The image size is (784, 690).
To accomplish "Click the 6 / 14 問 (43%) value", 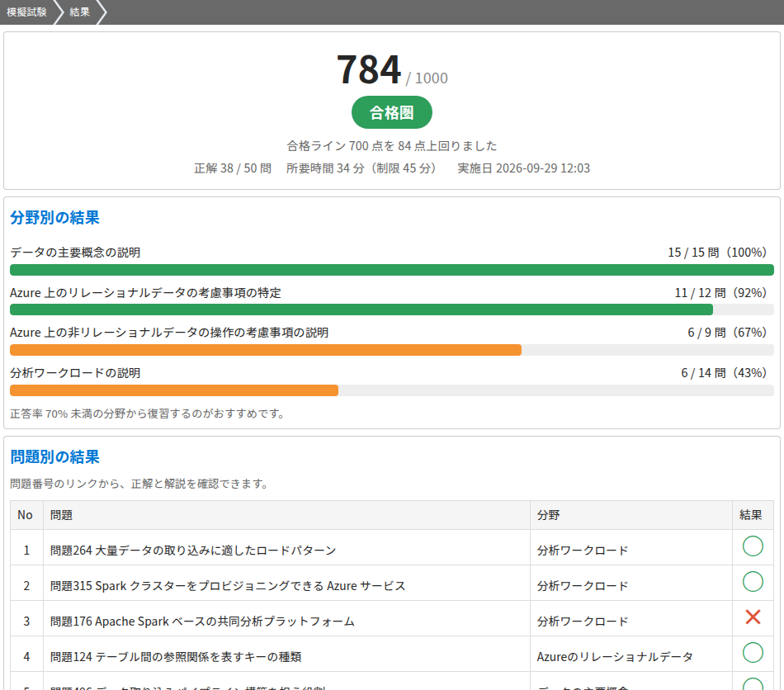I will pos(724,373).
